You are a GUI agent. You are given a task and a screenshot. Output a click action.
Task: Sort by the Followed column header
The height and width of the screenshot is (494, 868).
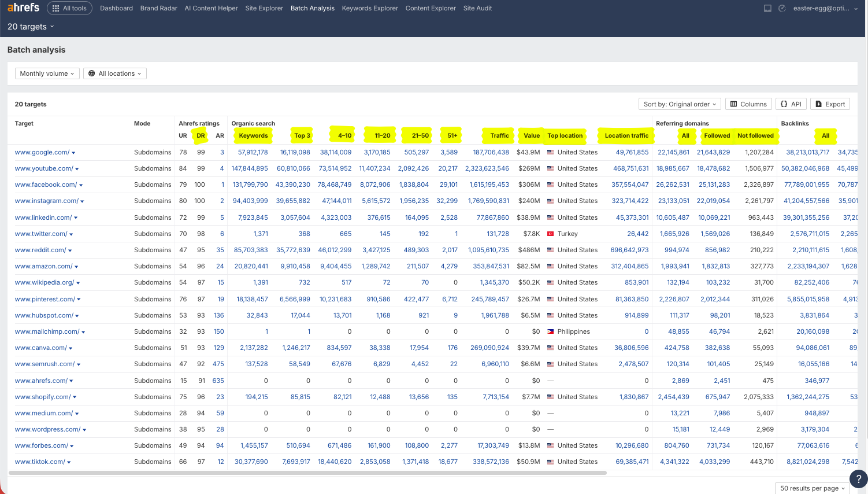click(x=717, y=135)
